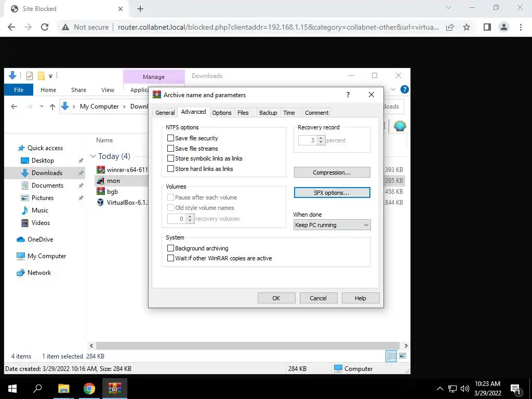The width and height of the screenshot is (532, 399).
Task: Open the When done dropdown
Action: pos(332,225)
